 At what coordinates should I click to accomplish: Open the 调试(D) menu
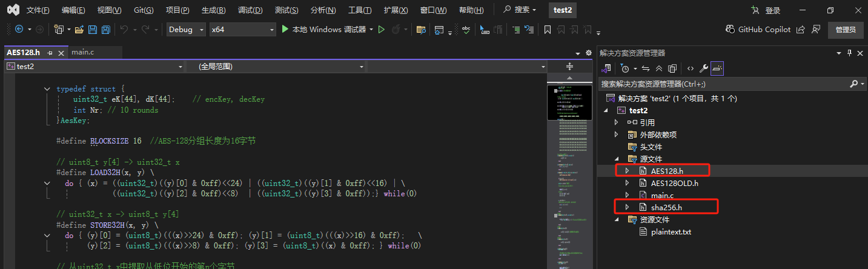[x=250, y=10]
